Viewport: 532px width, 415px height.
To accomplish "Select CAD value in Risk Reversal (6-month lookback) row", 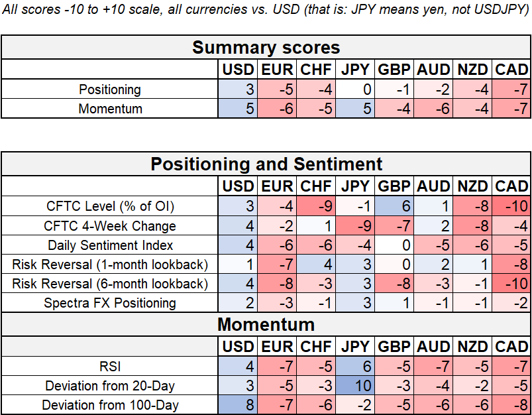I will [511, 284].
